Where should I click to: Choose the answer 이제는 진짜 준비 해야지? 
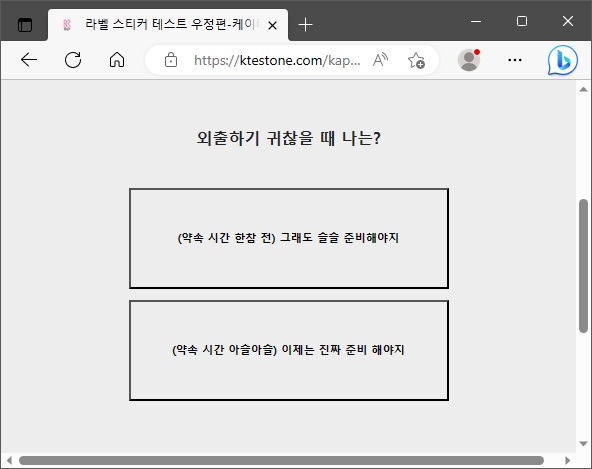coord(289,350)
